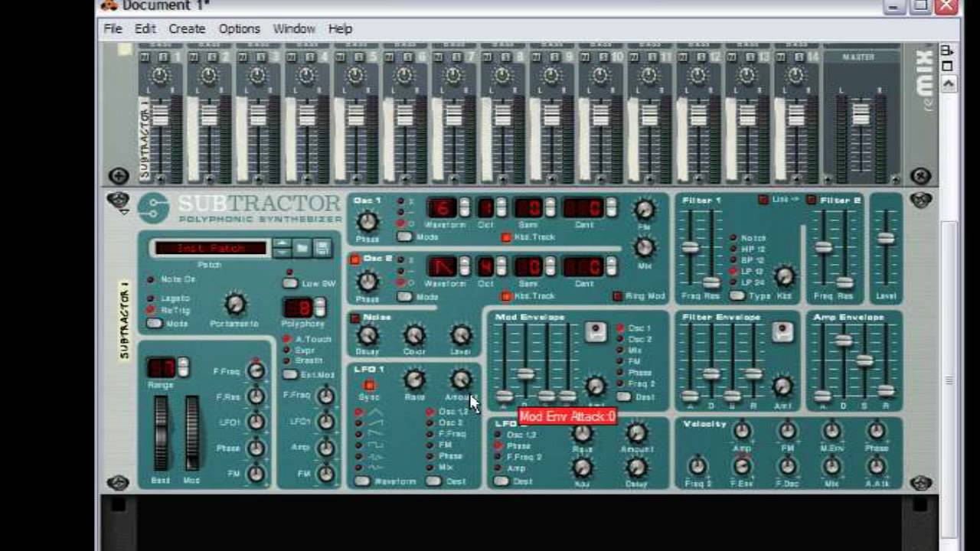980x551 pixels.
Task: Open the Window menu
Action: click(294, 28)
